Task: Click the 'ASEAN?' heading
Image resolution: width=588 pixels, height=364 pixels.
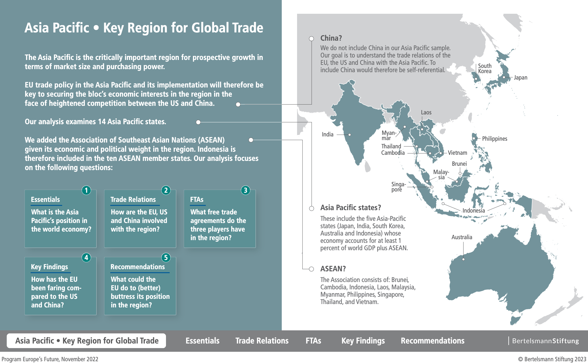Action: 333,269
